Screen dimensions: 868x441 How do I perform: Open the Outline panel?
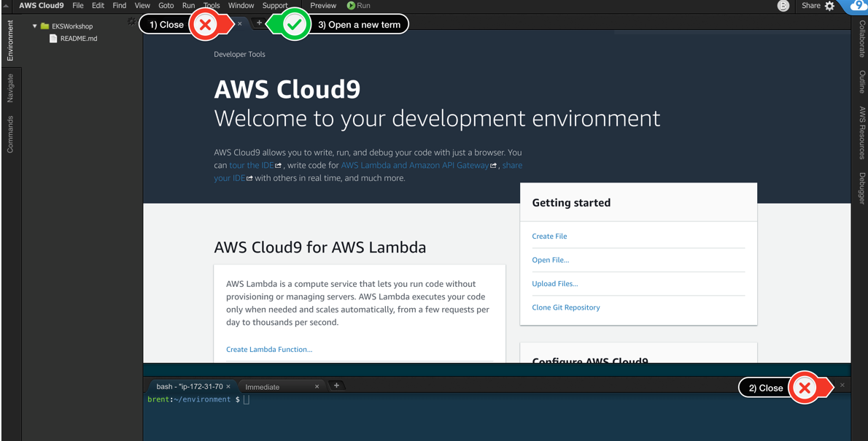(862, 82)
